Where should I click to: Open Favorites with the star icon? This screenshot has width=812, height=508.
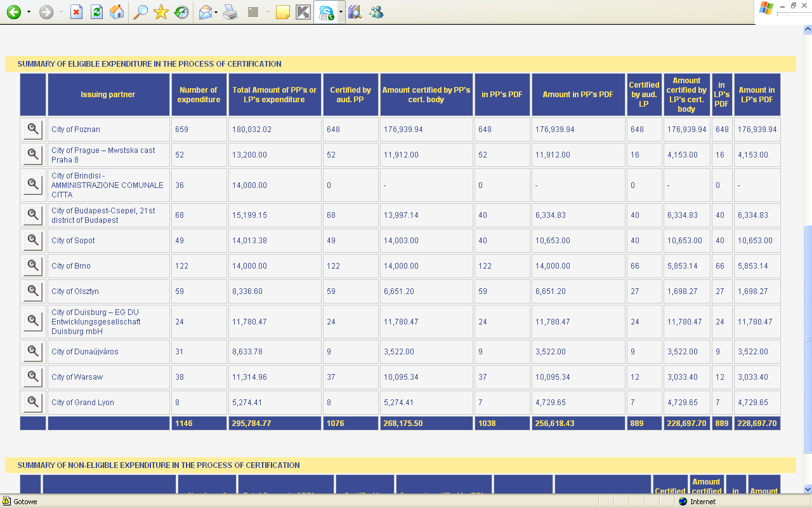coord(161,12)
